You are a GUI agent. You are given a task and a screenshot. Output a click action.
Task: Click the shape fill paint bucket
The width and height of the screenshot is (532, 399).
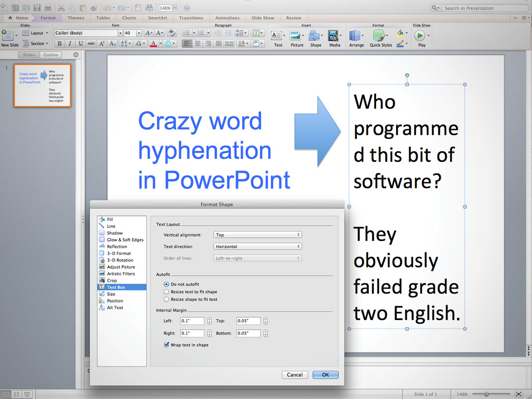pos(400,33)
